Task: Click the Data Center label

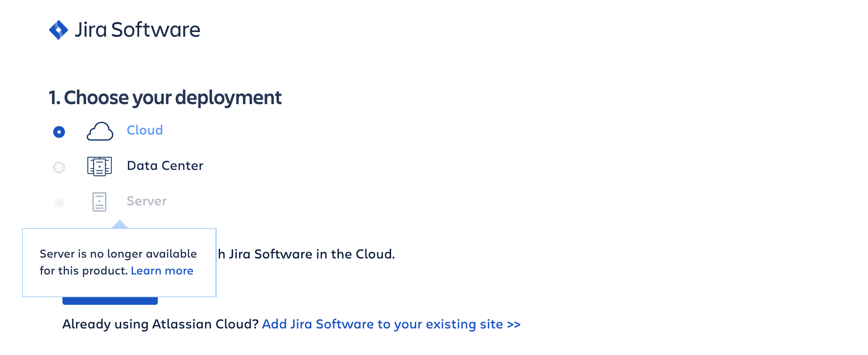Action: coord(165,165)
